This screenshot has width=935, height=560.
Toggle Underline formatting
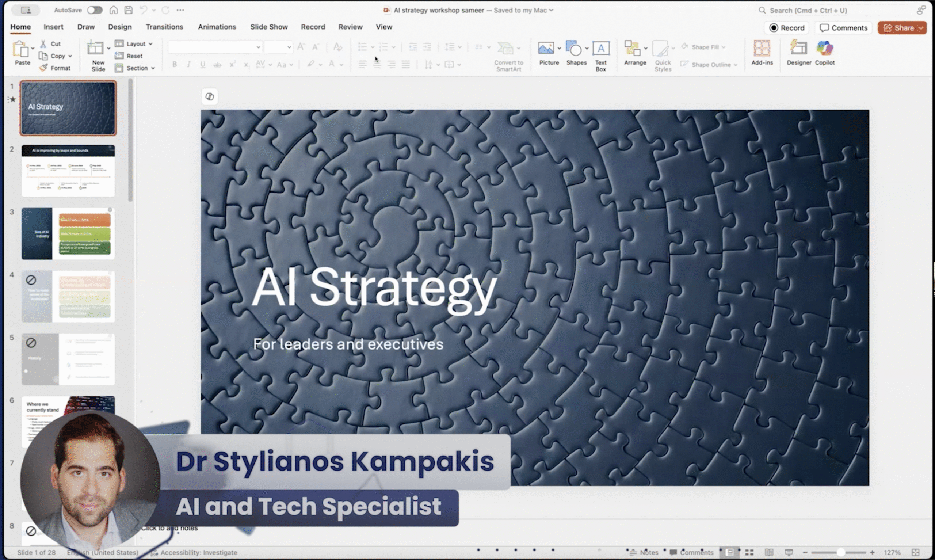click(203, 65)
